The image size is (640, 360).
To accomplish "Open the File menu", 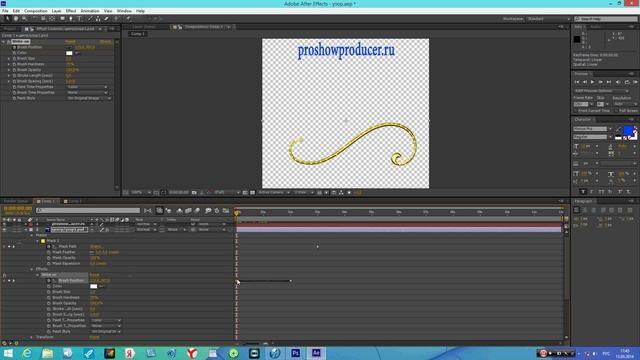I will coord(5,11).
